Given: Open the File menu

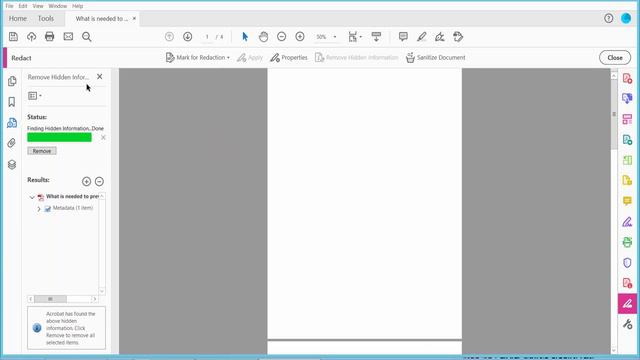Looking at the screenshot, I should click(x=9, y=6).
